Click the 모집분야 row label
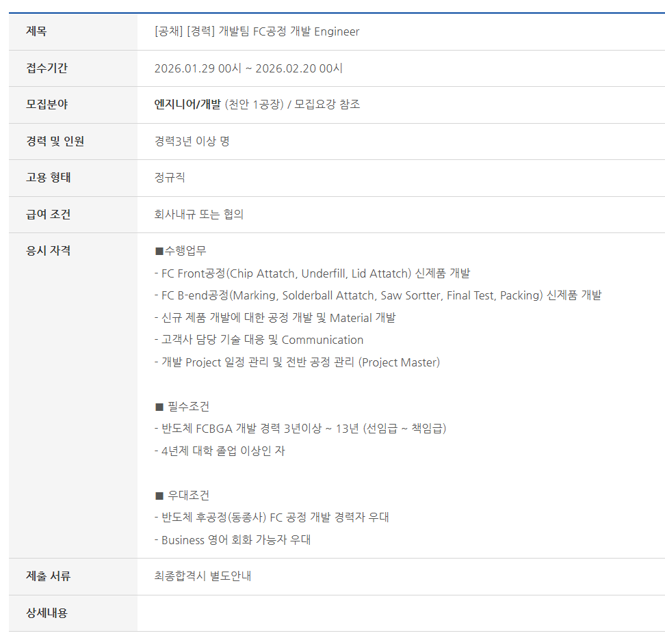Image resolution: width=665 pixels, height=644 pixels. pyautogui.click(x=47, y=105)
